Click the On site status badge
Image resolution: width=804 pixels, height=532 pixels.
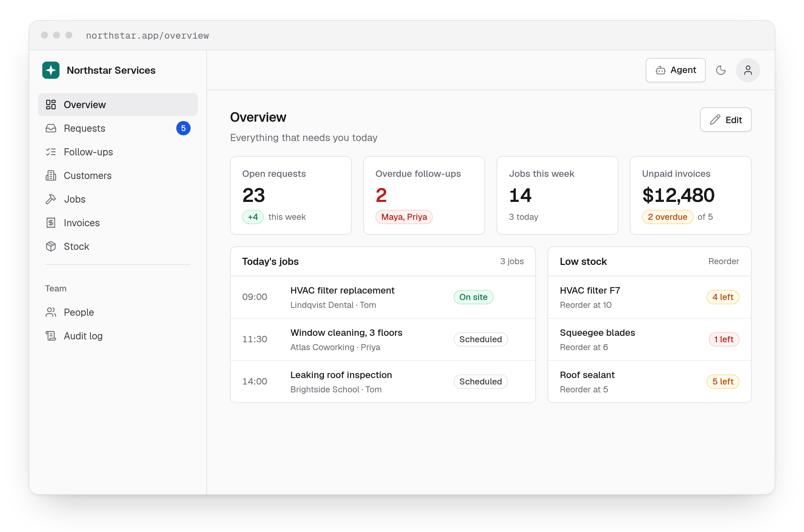473,297
